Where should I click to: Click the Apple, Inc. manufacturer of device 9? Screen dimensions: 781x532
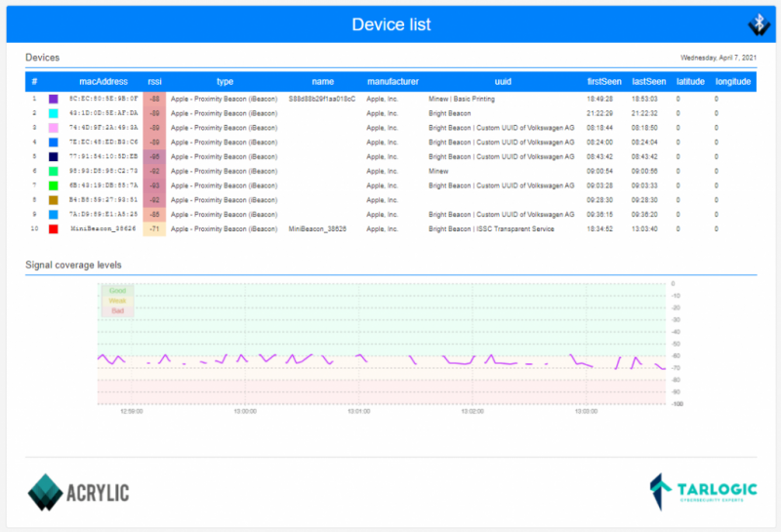click(382, 215)
